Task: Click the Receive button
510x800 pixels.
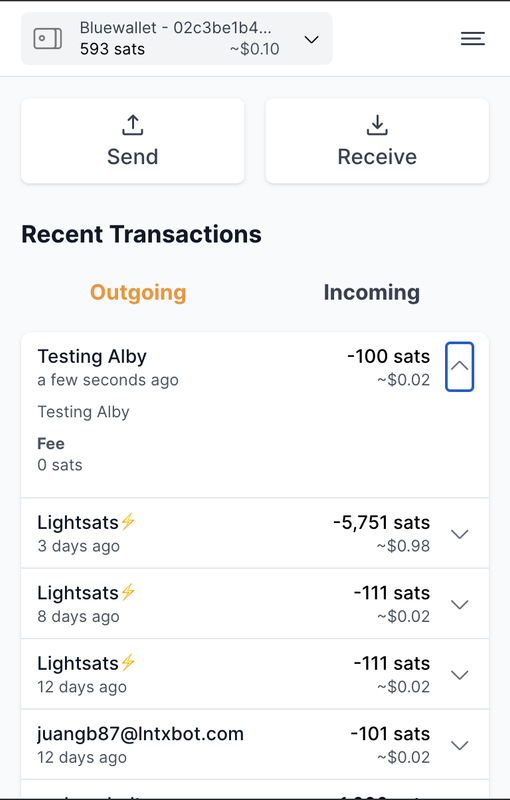Action: 377,141
